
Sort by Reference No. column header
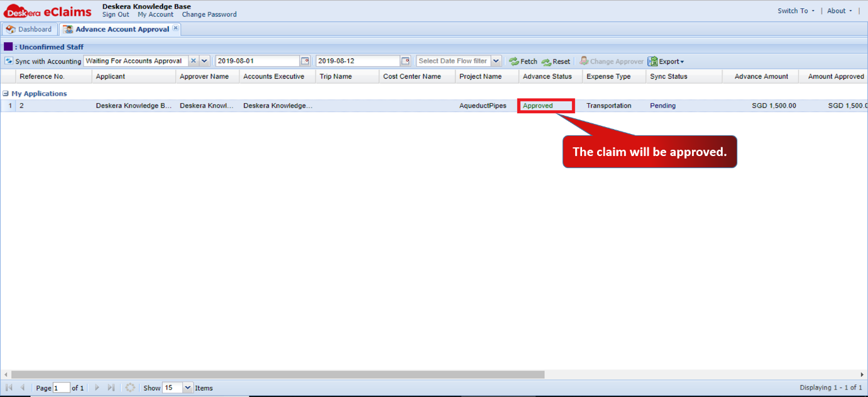pos(54,76)
